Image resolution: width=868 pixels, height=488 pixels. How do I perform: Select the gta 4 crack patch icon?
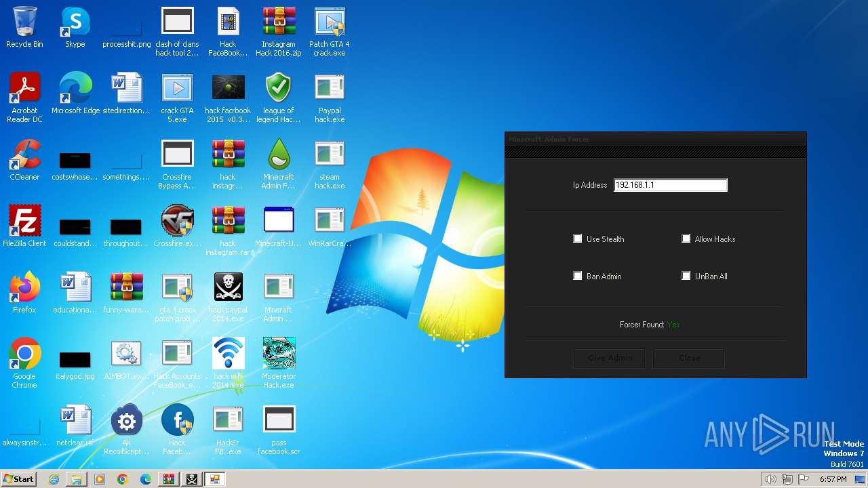(x=177, y=297)
